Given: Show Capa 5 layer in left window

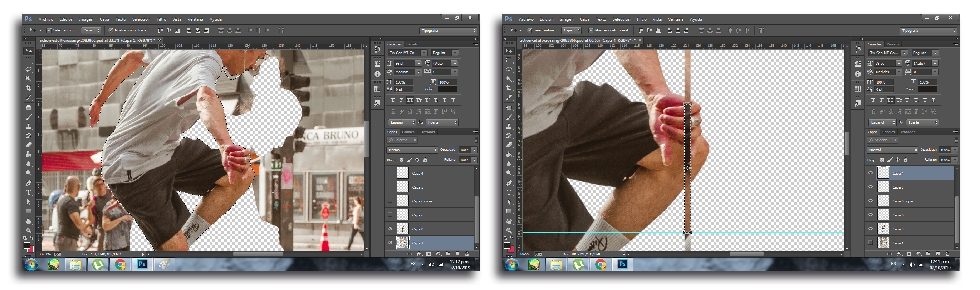Looking at the screenshot, I should pos(390,187).
